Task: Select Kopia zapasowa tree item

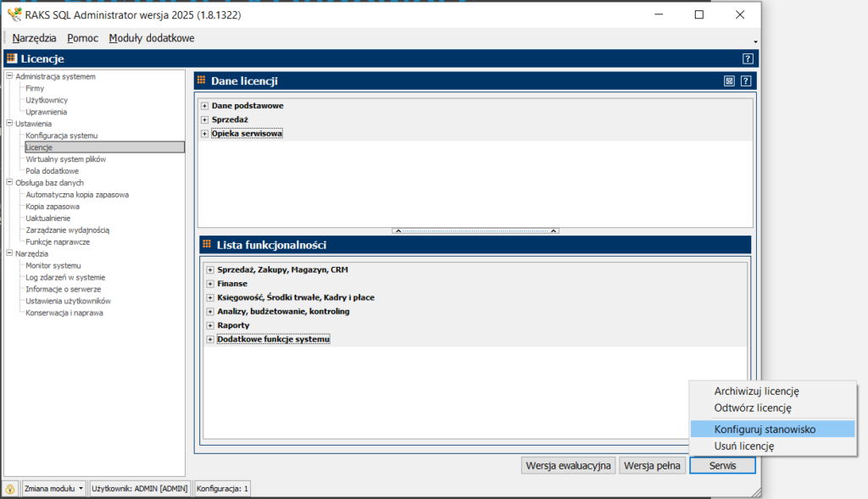Action: (x=53, y=207)
